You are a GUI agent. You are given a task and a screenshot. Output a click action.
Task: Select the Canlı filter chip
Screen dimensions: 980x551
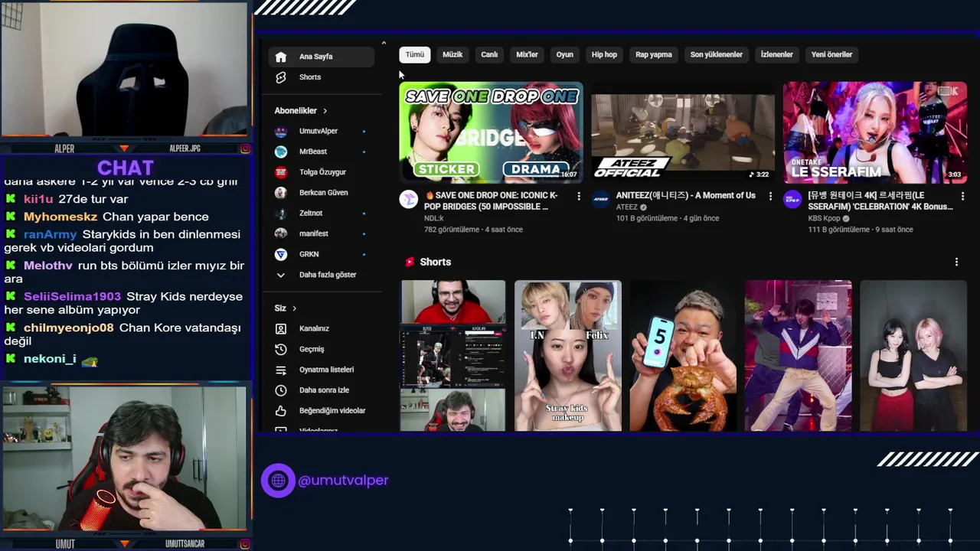pos(489,54)
